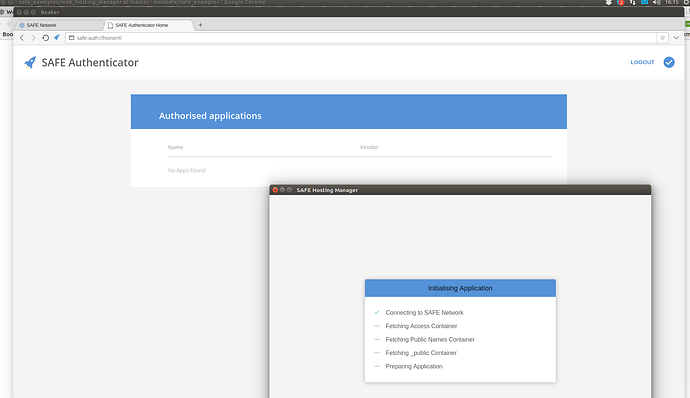Click the browser forward arrow
This screenshot has width=690, height=398.
[33, 38]
